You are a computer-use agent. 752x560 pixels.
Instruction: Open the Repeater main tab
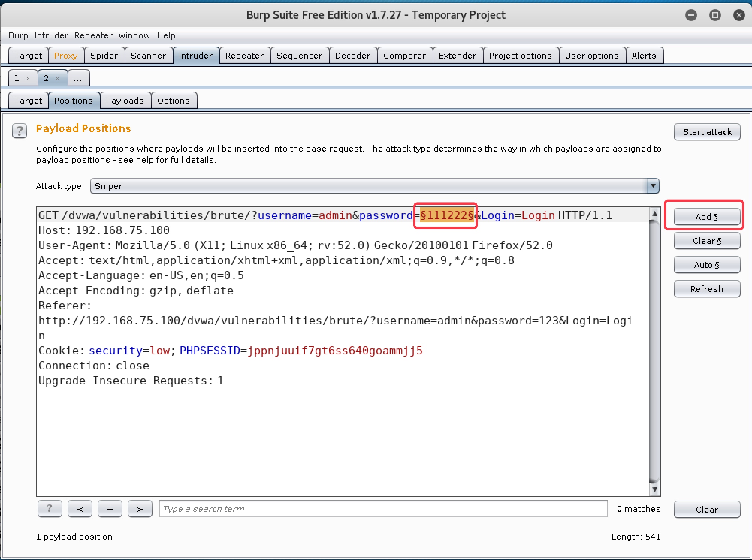point(244,56)
